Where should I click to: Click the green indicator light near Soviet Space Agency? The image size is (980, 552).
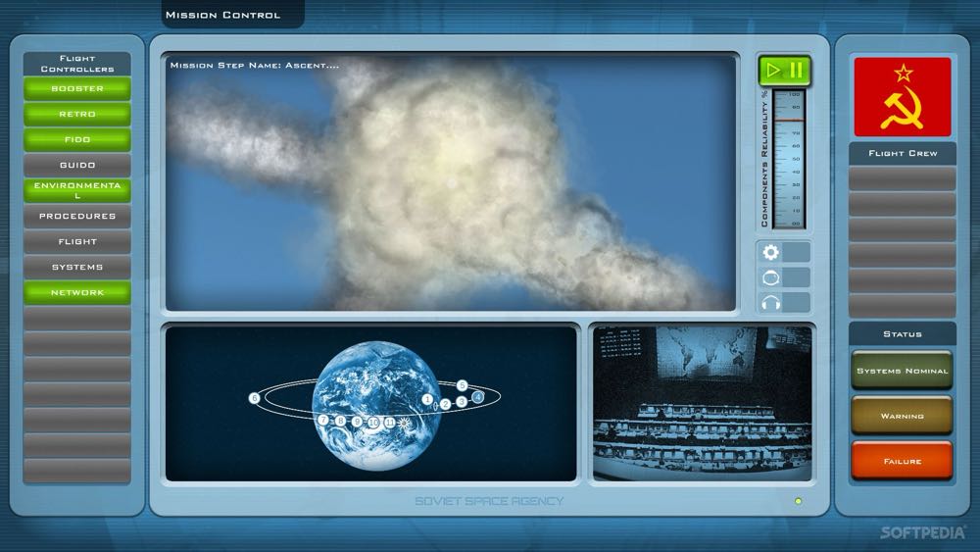coord(798,501)
